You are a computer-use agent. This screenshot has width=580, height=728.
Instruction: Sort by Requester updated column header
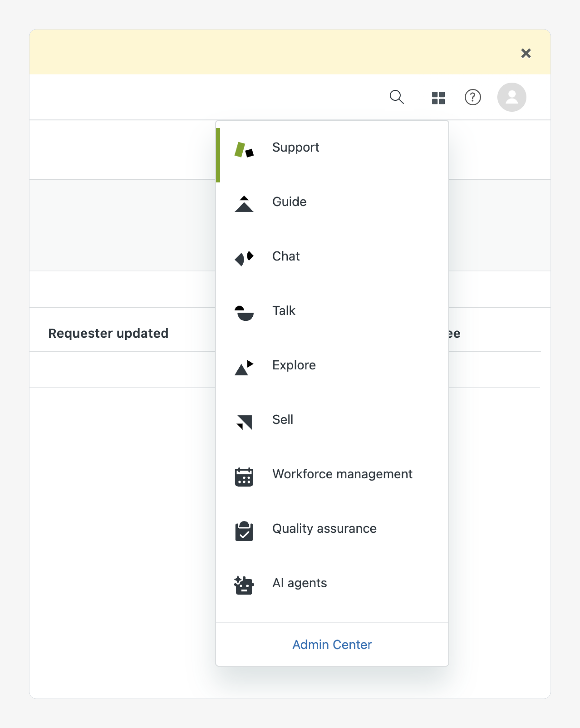click(x=108, y=333)
